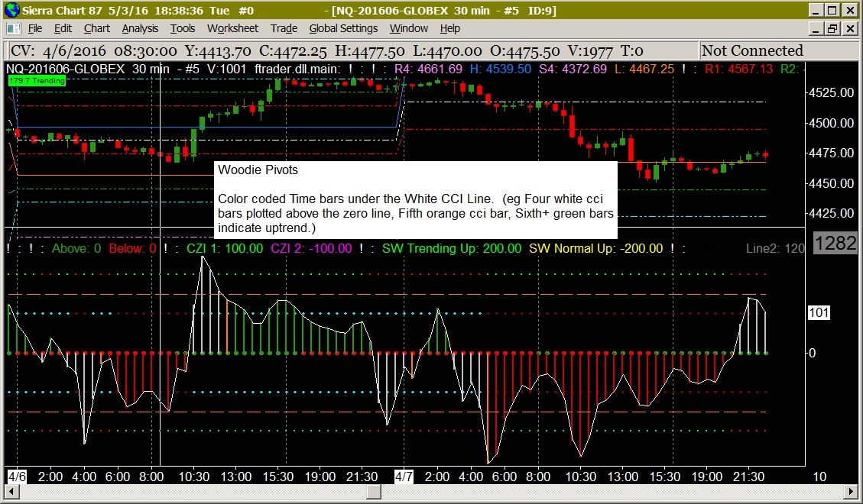Minimize the inner chart window
This screenshot has width=863, height=504.
[816, 28]
